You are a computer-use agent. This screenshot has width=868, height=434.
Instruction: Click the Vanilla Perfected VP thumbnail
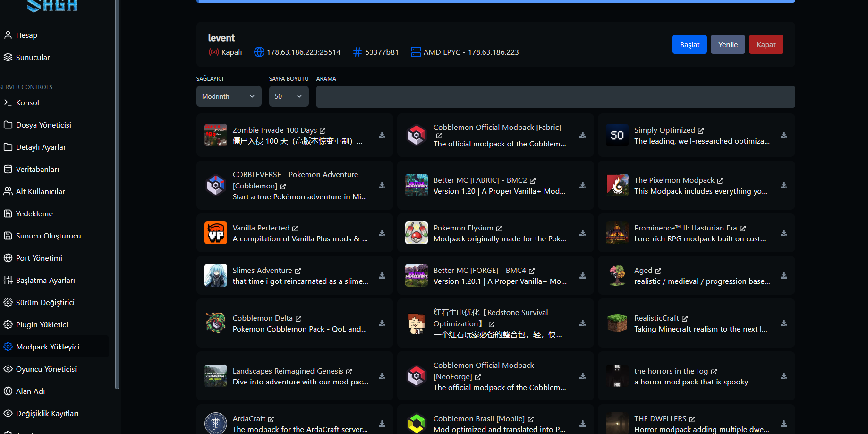pos(216,233)
